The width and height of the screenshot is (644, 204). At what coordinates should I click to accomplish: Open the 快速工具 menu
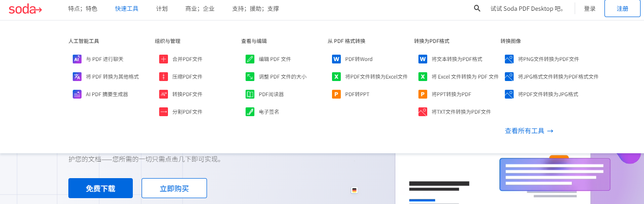click(x=126, y=9)
